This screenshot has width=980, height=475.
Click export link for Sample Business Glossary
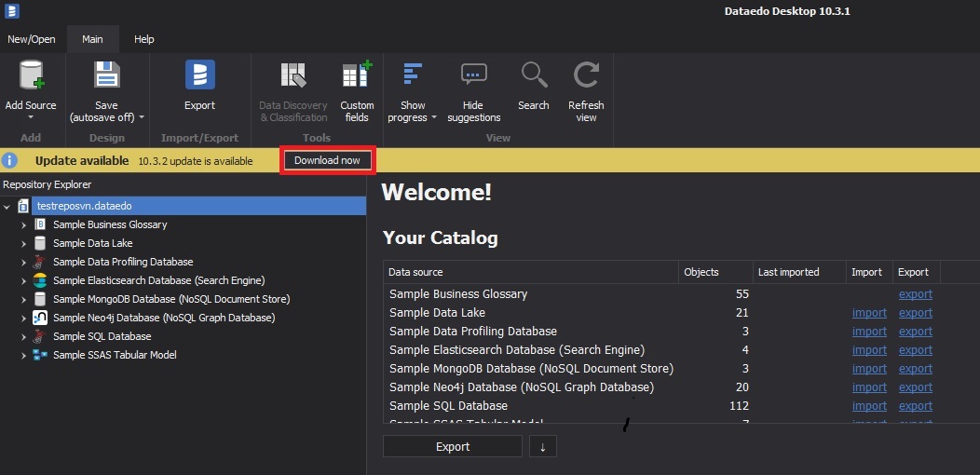[916, 293]
